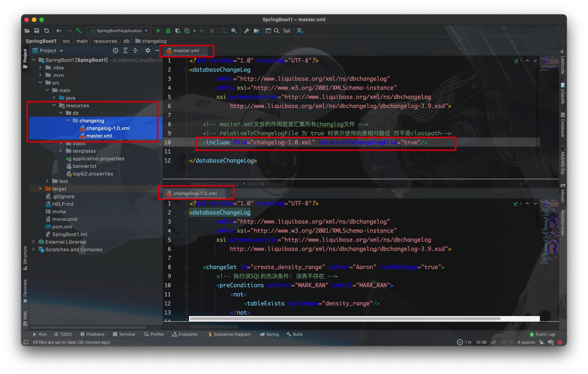Image resolution: width=588 pixels, height=374 pixels.
Task: Collapse all nodes in the Project panel
Action: tap(135, 51)
